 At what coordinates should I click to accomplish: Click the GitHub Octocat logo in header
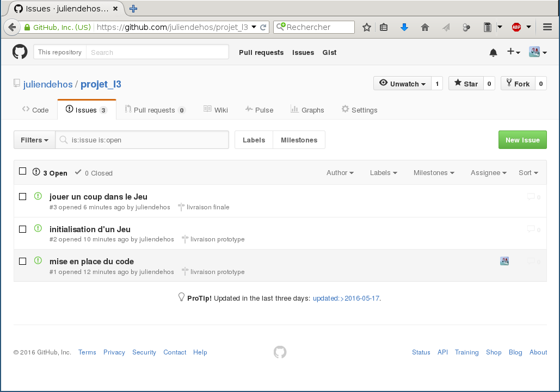point(20,52)
